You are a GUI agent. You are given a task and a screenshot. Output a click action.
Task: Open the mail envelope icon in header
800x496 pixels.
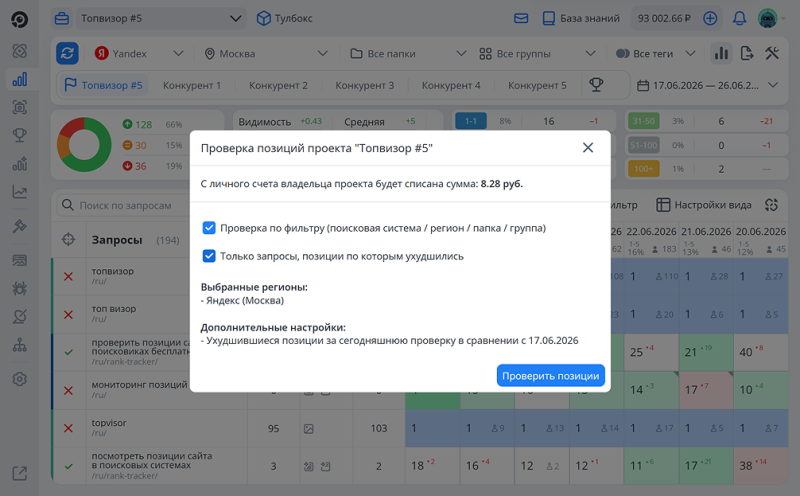tap(521, 18)
